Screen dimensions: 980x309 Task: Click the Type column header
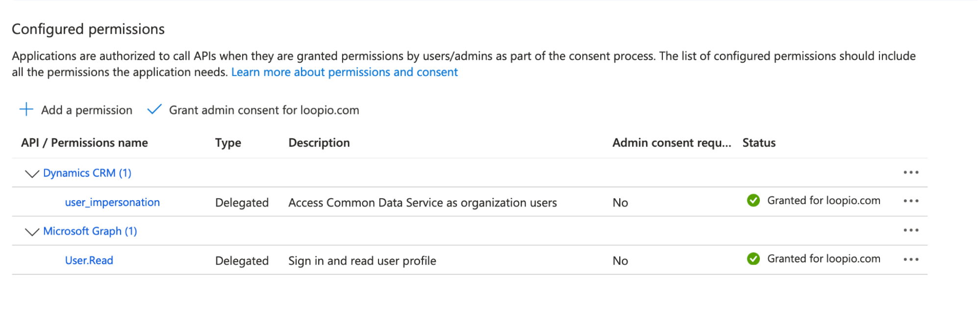click(228, 143)
